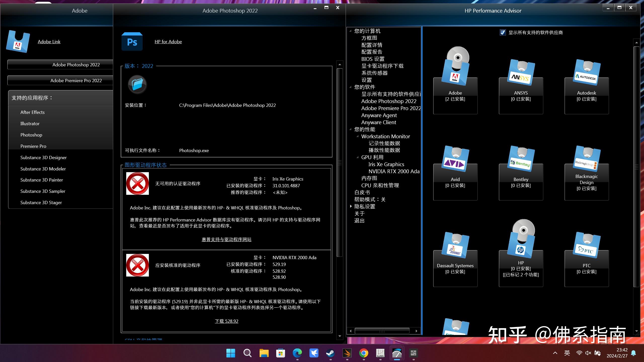Launch Google Chrome from the taskbar
The height and width of the screenshot is (362, 644).
click(364, 353)
